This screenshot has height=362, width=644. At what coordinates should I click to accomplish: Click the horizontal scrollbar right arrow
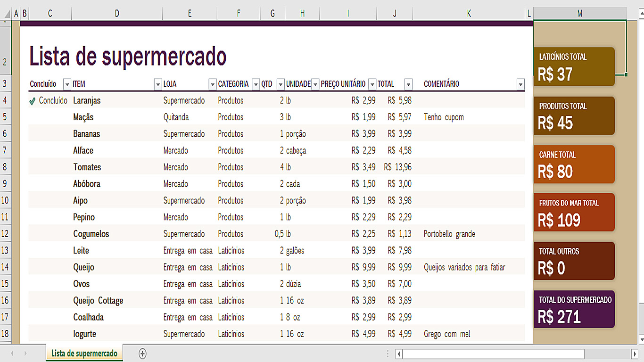pyautogui.click(x=635, y=354)
